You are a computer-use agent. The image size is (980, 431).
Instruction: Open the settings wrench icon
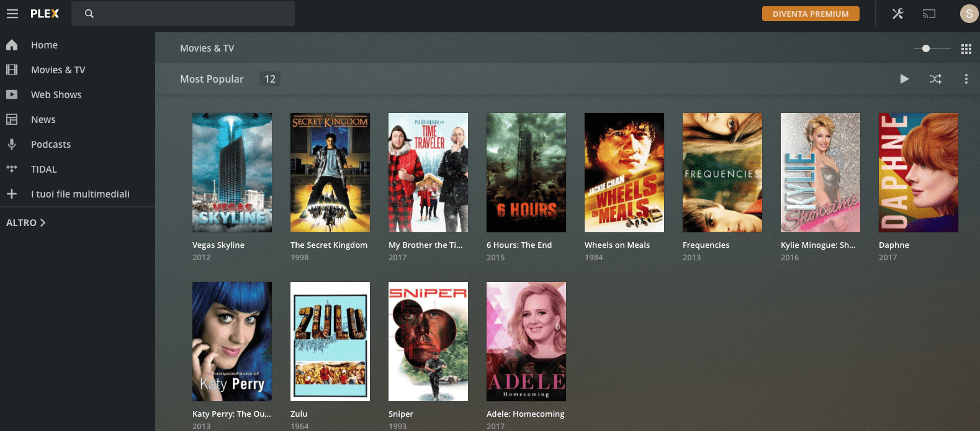pyautogui.click(x=897, y=14)
